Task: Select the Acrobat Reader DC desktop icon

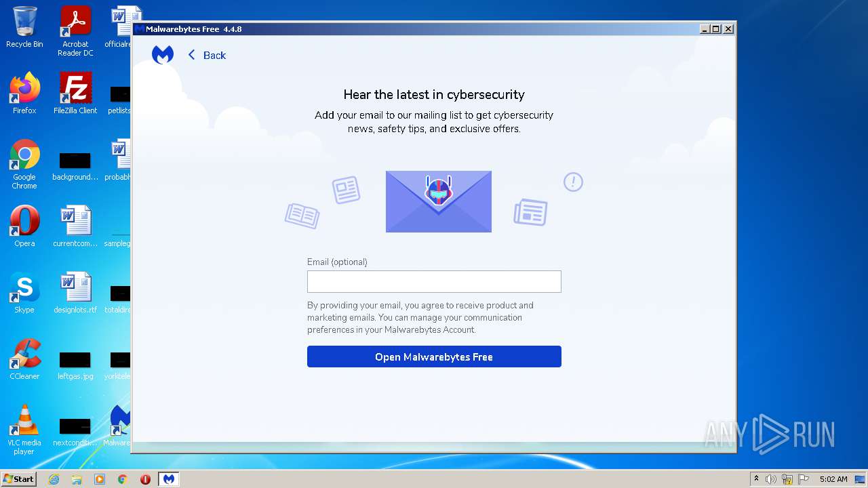Action: pos(75,31)
